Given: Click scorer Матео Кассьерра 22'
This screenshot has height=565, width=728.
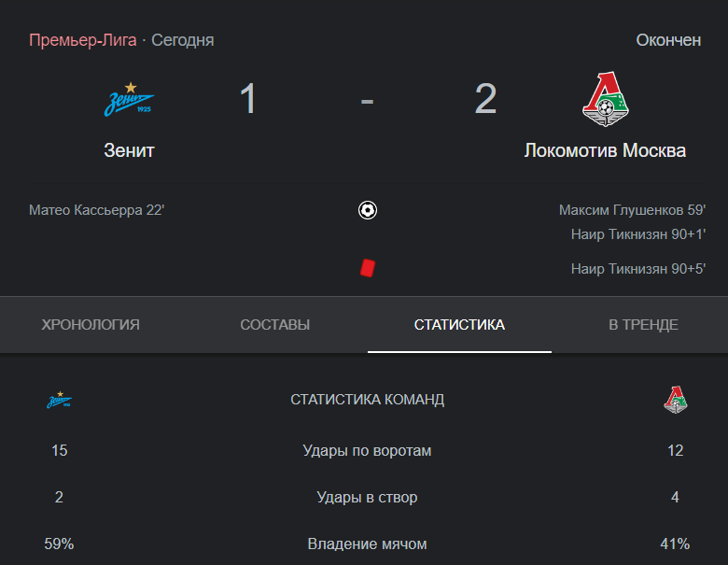Looking at the screenshot, I should click(96, 210).
